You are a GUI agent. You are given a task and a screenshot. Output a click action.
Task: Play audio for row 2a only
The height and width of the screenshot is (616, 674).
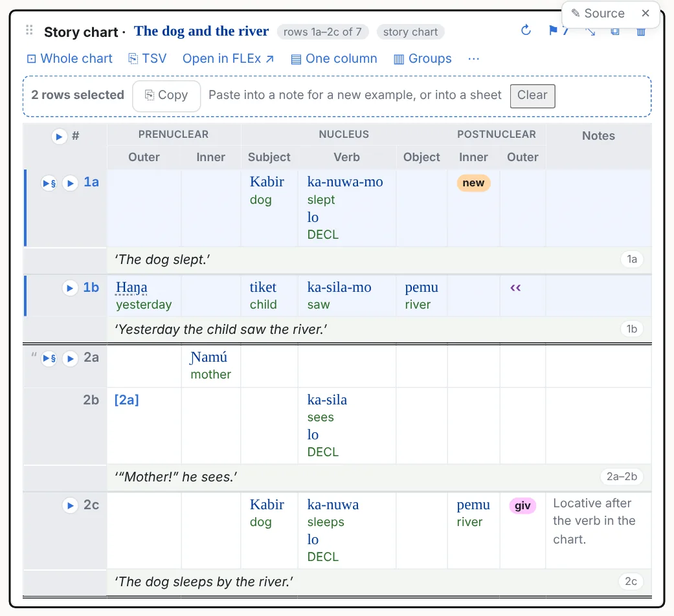point(70,358)
